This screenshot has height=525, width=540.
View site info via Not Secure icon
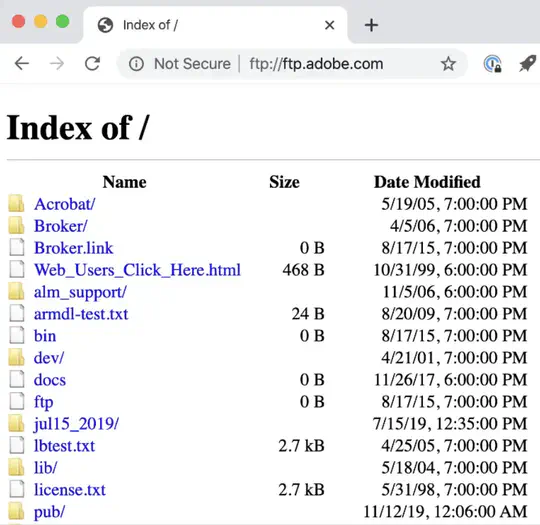136,64
